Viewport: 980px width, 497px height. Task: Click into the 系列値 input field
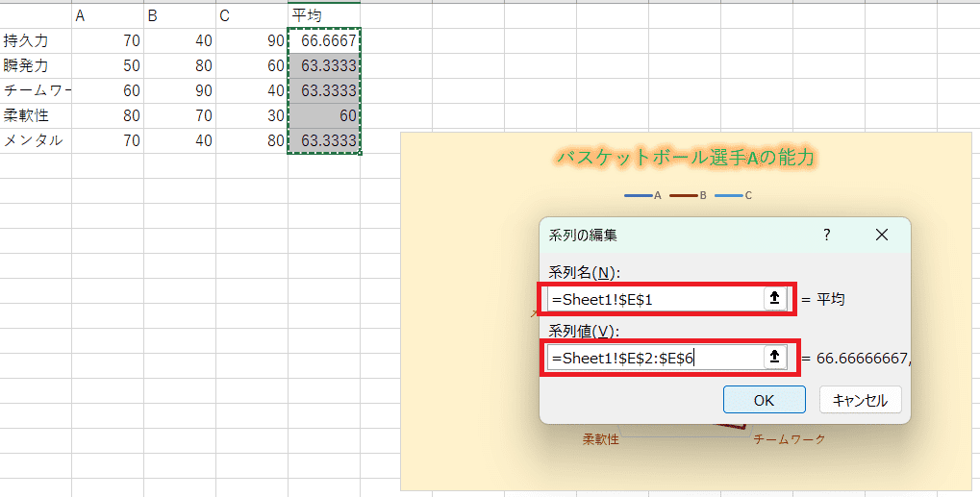click(655, 358)
